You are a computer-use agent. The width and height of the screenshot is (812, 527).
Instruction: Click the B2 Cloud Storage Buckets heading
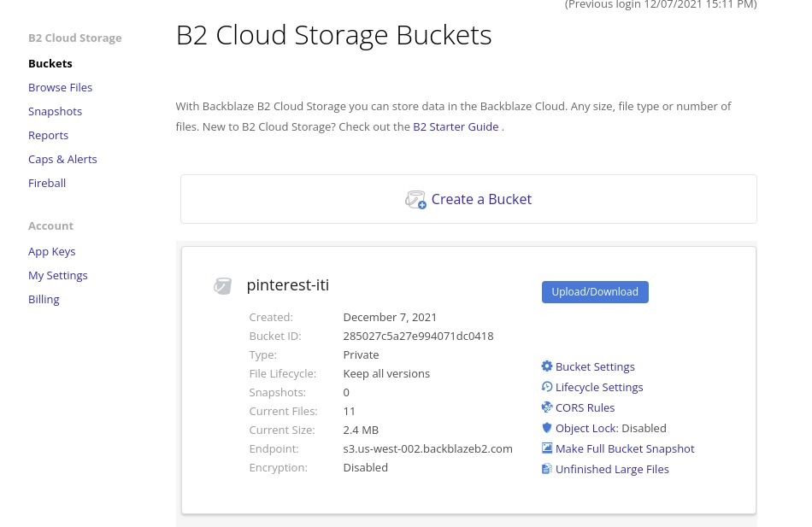click(333, 35)
